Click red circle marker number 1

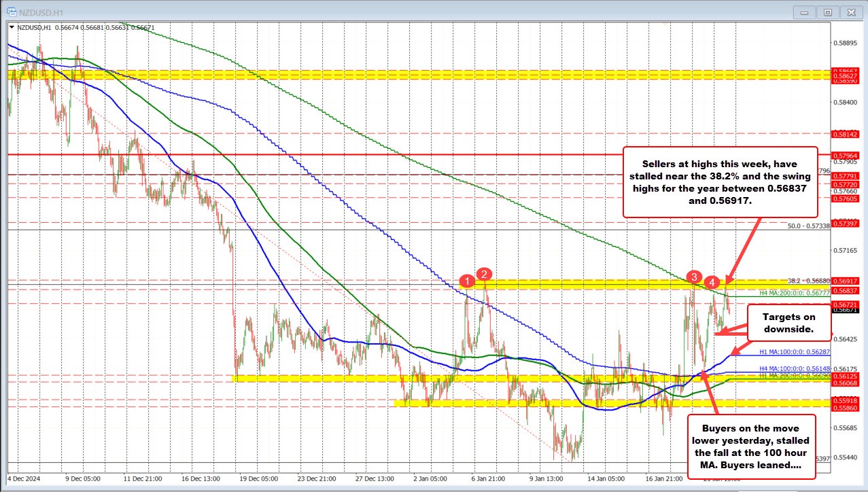467,280
